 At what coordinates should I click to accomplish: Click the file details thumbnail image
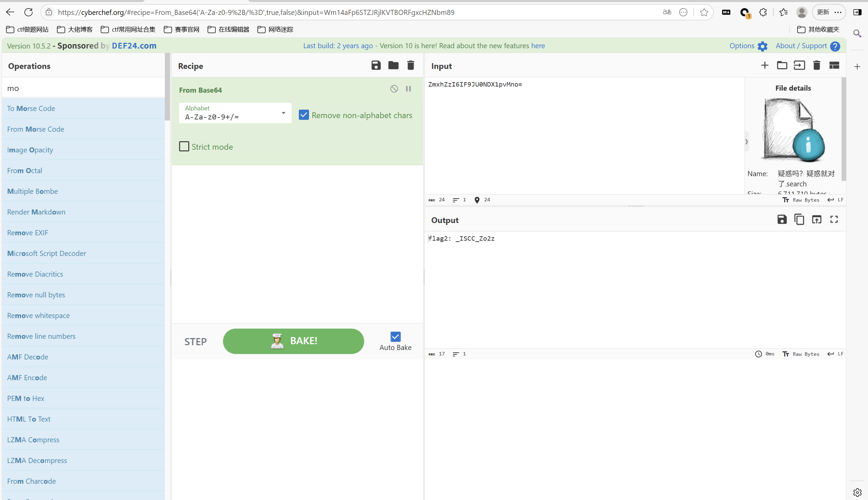(793, 130)
